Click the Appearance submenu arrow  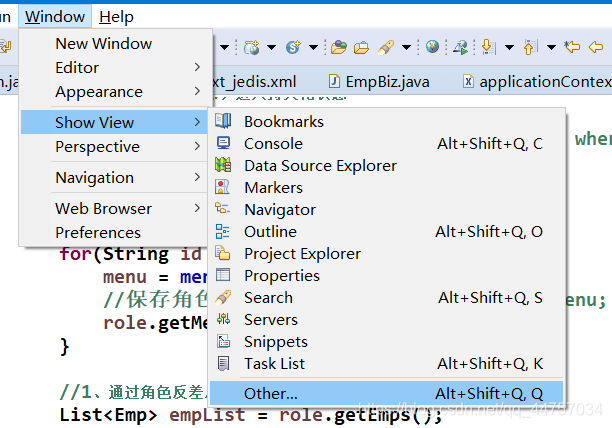(x=197, y=91)
